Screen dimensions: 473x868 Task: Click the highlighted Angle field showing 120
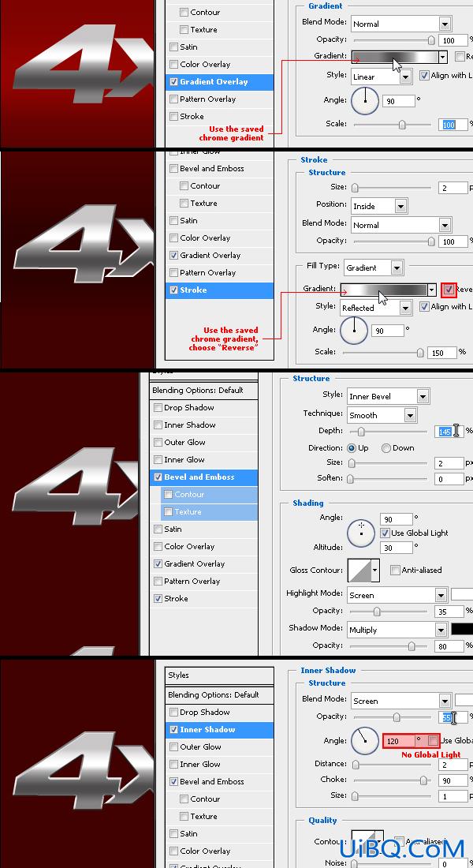tap(398, 741)
